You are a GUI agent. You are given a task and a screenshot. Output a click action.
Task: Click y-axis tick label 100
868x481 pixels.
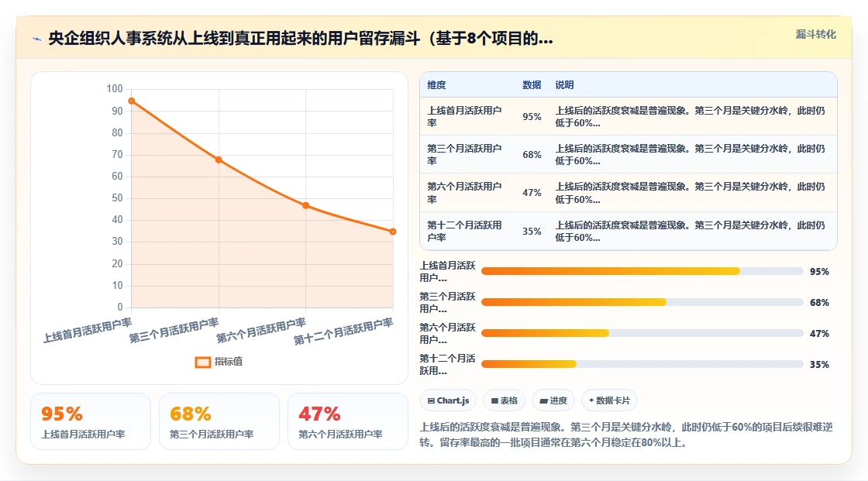click(x=115, y=88)
